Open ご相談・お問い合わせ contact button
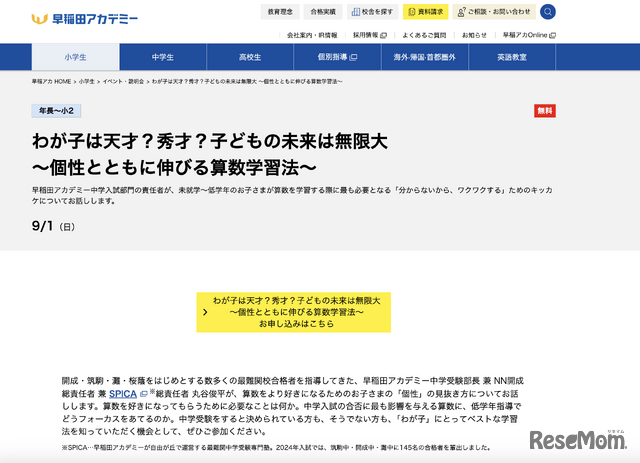 click(x=493, y=12)
